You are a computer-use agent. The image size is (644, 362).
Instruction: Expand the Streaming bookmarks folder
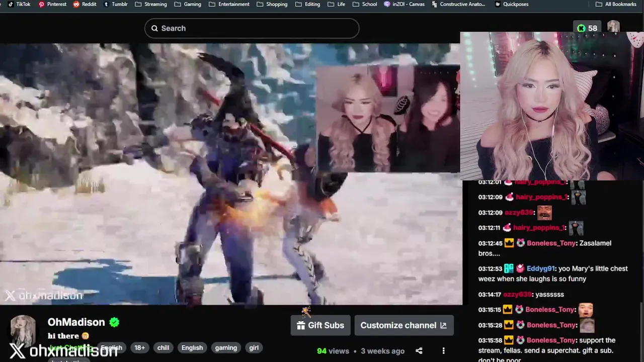point(150,4)
